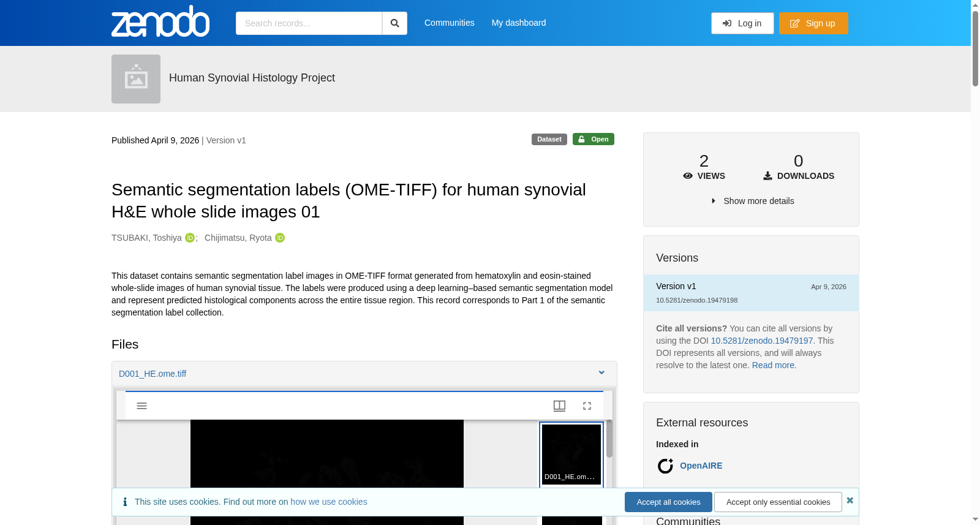The image size is (980, 525).
Task: Click TSUBAKI Toshiya's ORCID icon
Action: point(190,238)
